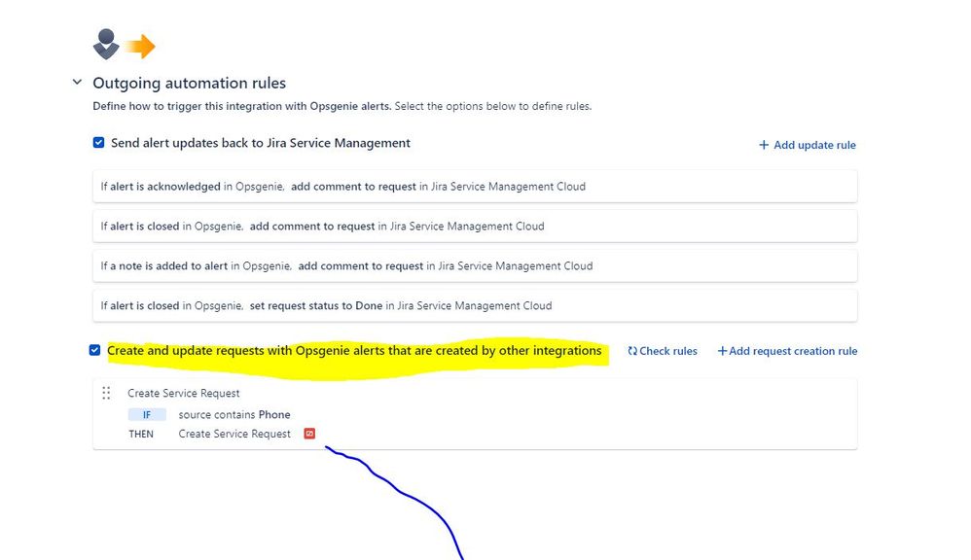Uncheck Send alert updates back to Jira
The image size is (971, 560).
[x=98, y=143]
